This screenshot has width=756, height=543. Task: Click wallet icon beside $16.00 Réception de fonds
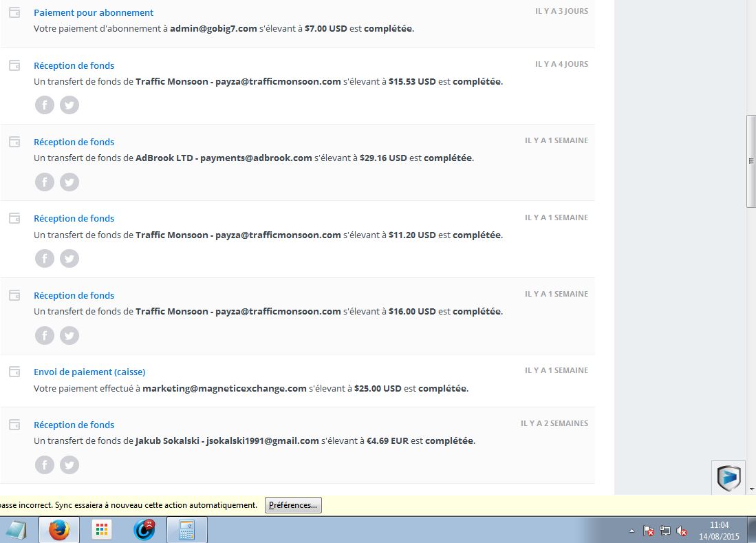15,295
